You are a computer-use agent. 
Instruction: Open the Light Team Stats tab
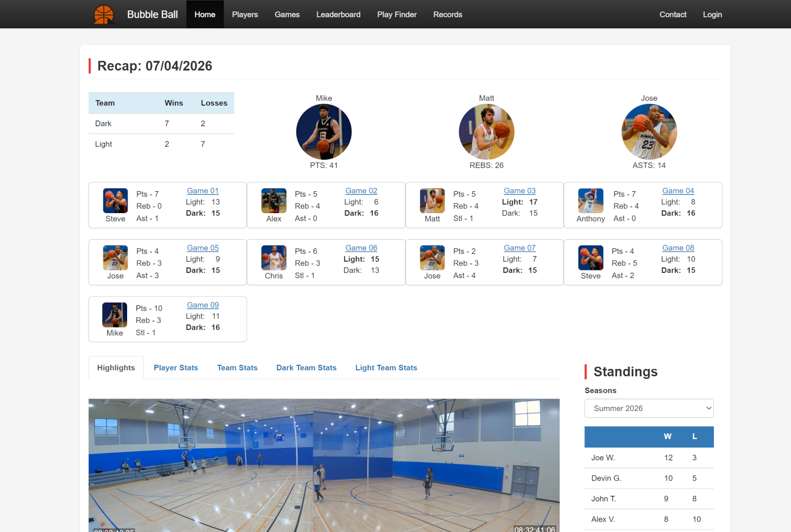(x=386, y=368)
